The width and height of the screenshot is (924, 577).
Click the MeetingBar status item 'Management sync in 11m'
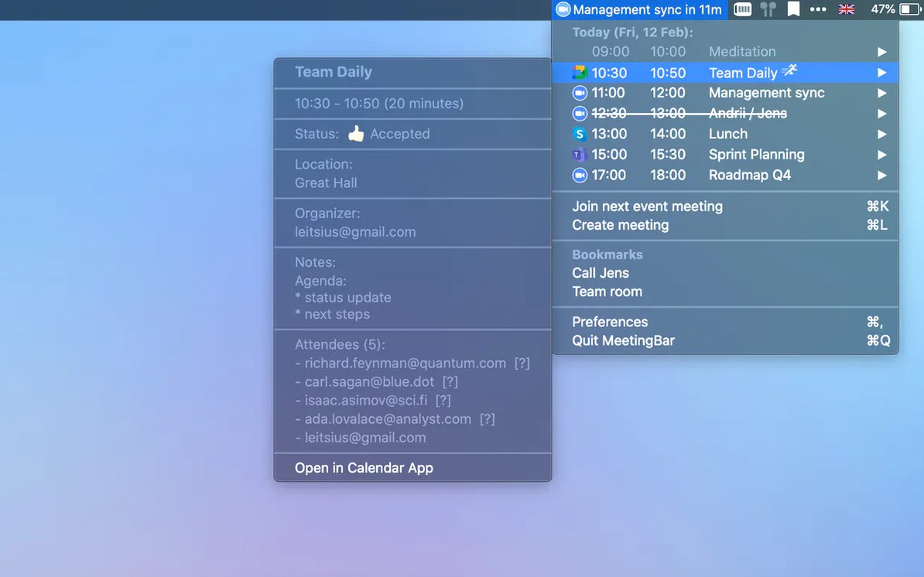[639, 9]
